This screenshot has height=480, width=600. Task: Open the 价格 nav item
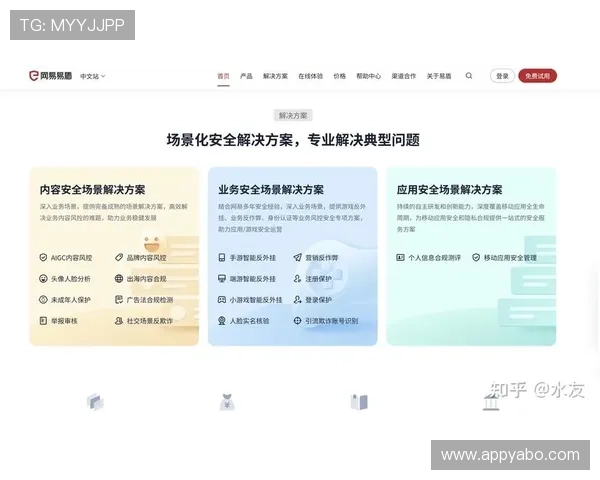(339, 76)
